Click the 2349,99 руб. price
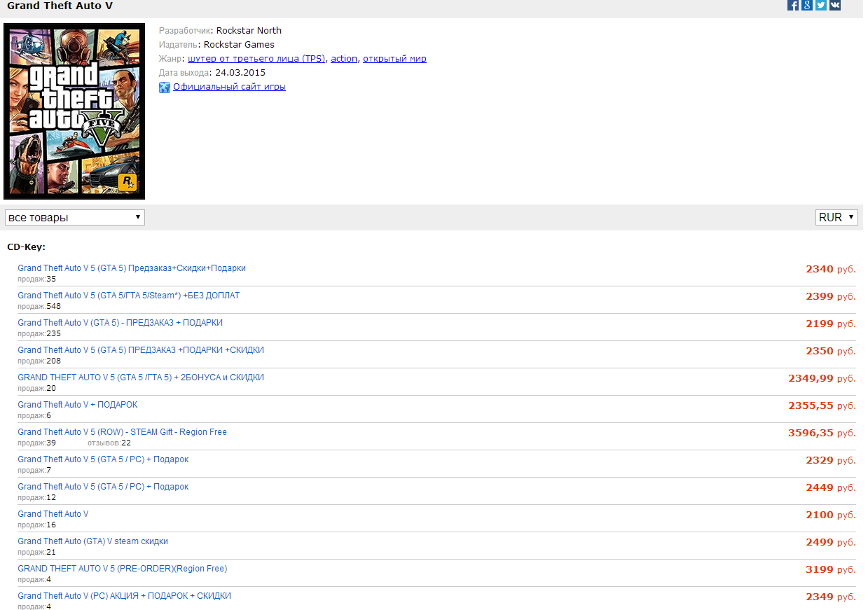868x610 pixels. point(822,378)
